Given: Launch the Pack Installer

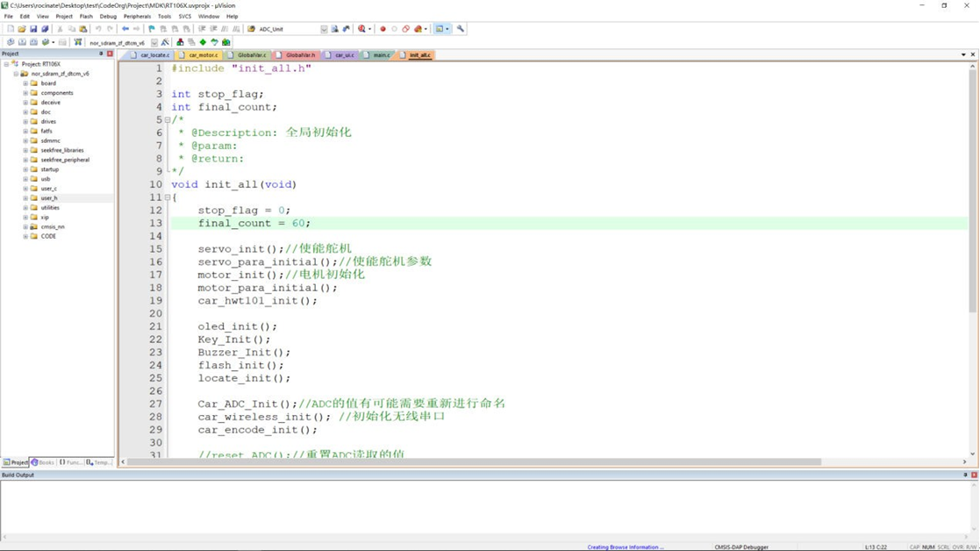Looking at the screenshot, I should (x=226, y=42).
